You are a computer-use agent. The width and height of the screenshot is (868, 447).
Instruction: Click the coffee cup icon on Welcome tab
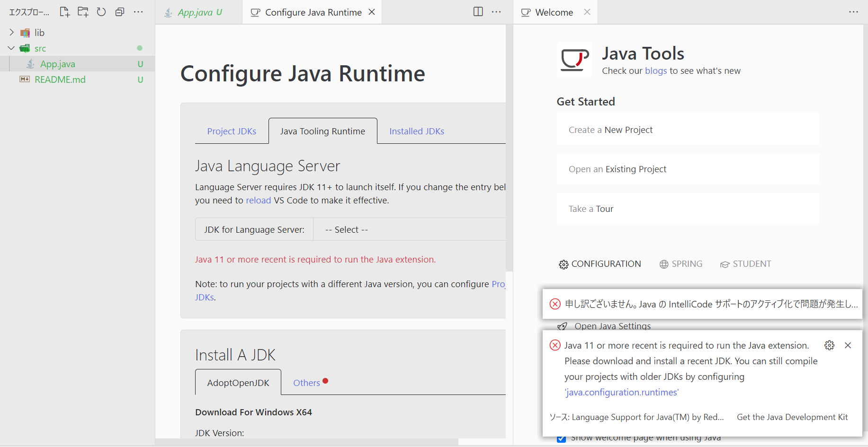pyautogui.click(x=526, y=12)
